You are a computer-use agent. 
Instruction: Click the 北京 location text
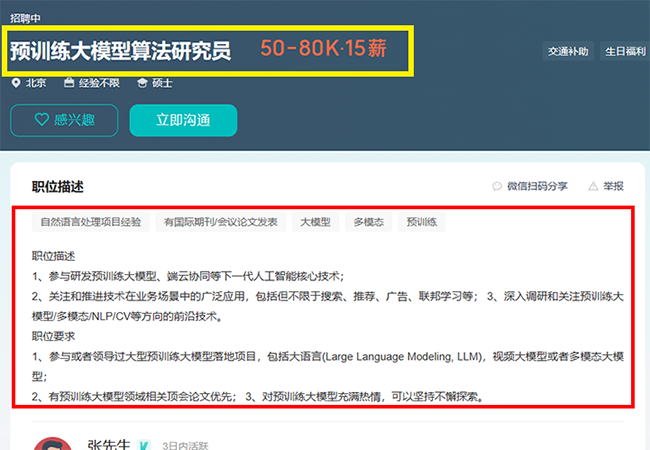tap(36, 83)
